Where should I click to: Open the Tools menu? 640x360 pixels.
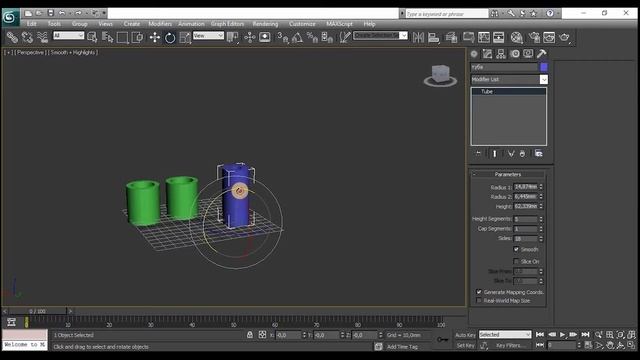pyautogui.click(x=54, y=24)
